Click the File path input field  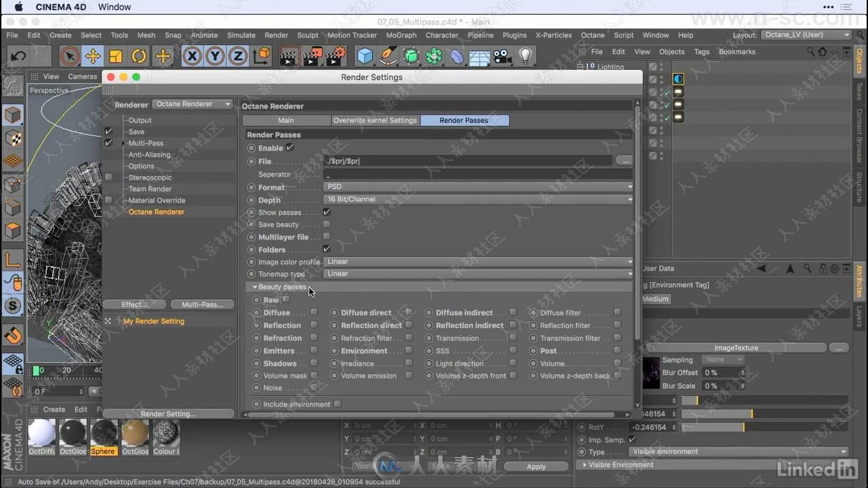pyautogui.click(x=468, y=161)
